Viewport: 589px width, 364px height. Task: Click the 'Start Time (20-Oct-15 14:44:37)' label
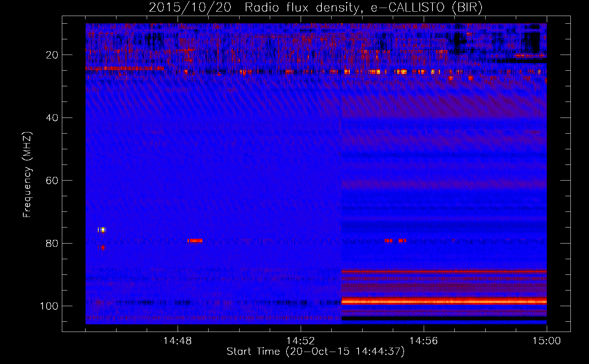point(316,352)
